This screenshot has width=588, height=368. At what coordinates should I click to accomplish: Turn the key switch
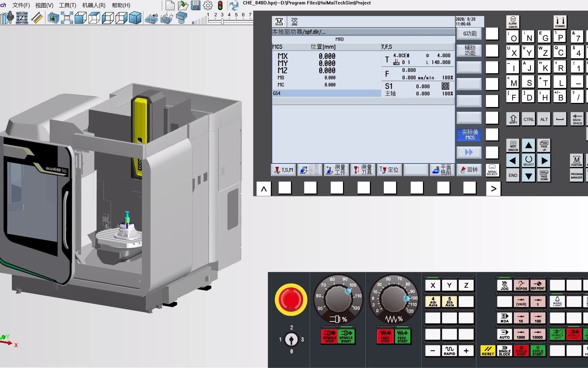(x=291, y=339)
